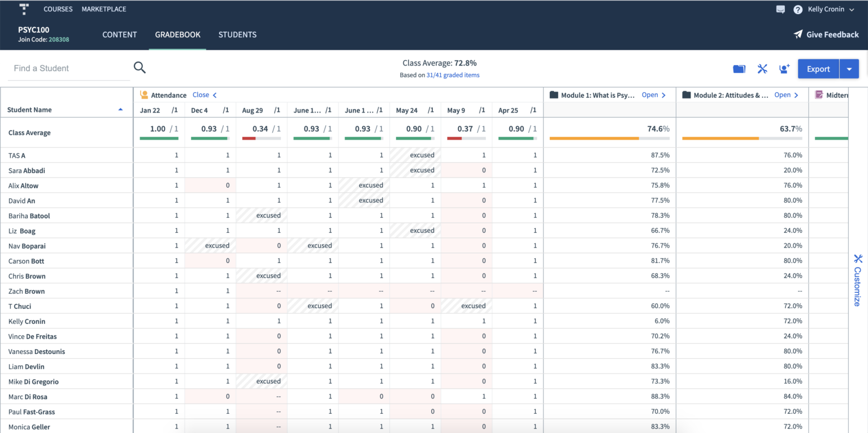Open the Export dropdown arrow

[x=849, y=68]
